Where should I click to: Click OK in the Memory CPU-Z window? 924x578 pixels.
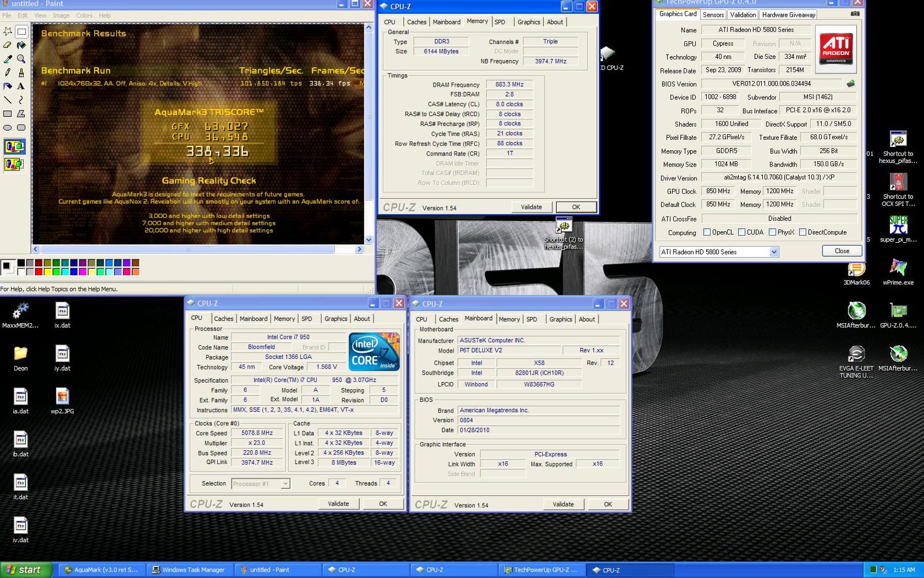576,207
